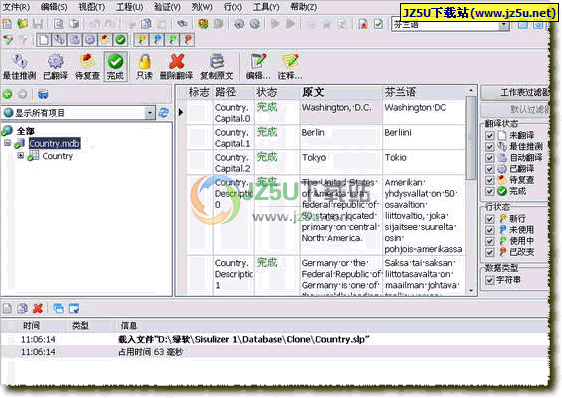Uncheck the 未翻译 filter checkbox

490,136
